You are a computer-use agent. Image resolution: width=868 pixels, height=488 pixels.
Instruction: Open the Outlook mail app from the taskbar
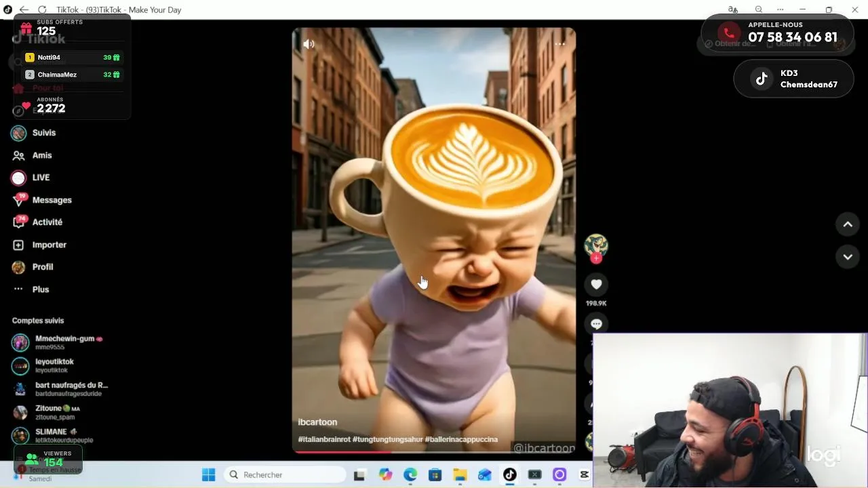485,474
